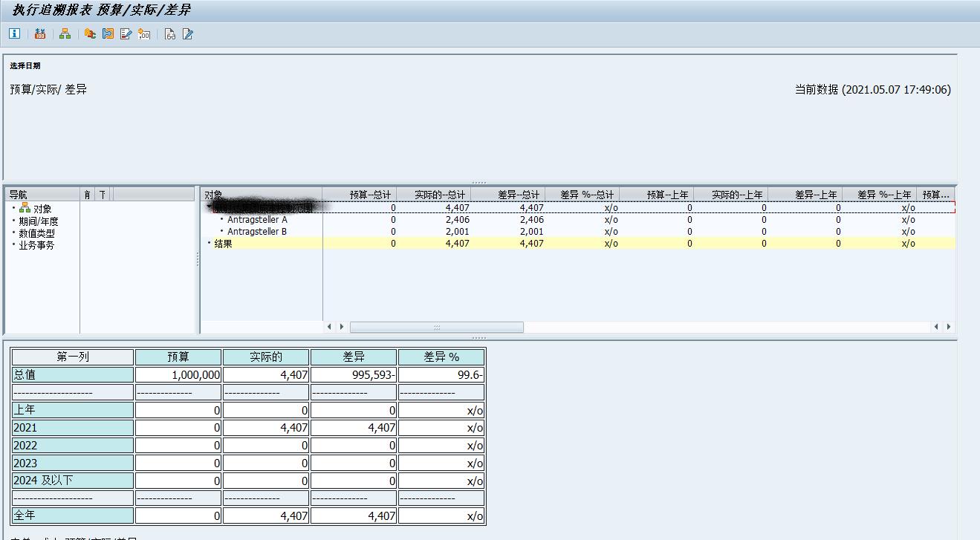This screenshot has height=540, width=980.
Task: Click the horizontal scrollbar thumb under the table
Action: 437,327
